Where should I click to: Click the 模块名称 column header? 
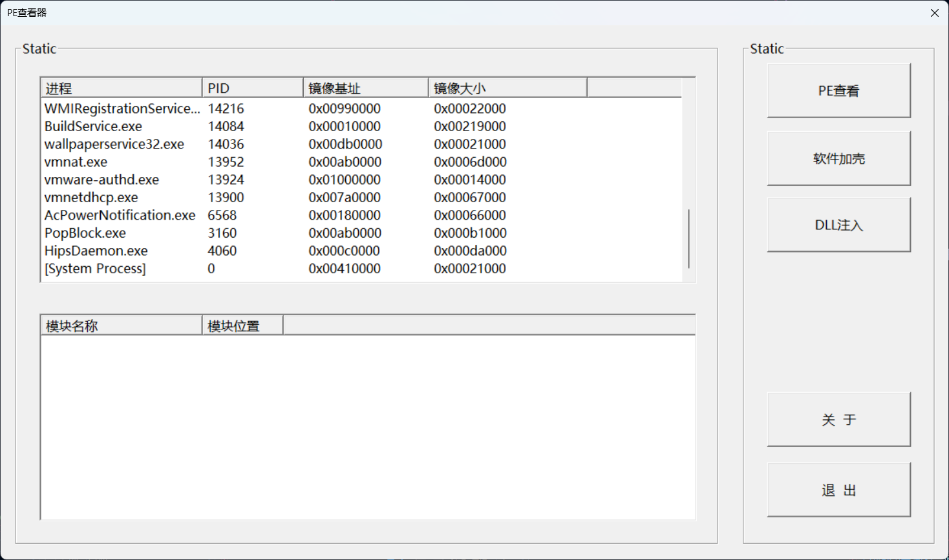point(122,326)
